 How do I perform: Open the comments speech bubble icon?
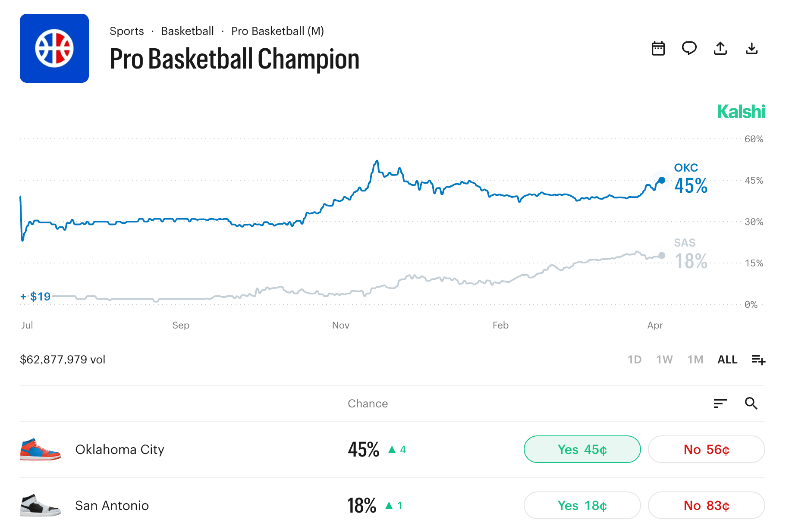[x=689, y=48]
